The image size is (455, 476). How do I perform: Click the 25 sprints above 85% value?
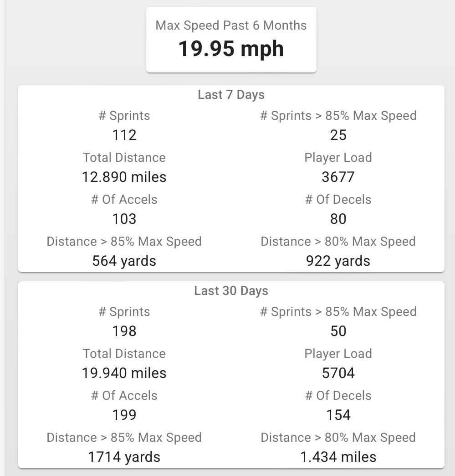point(338,135)
